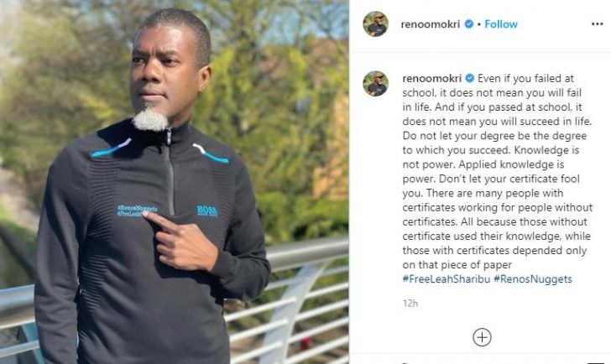
Task: Click the small avatar next to the caption
Action: click(x=376, y=83)
